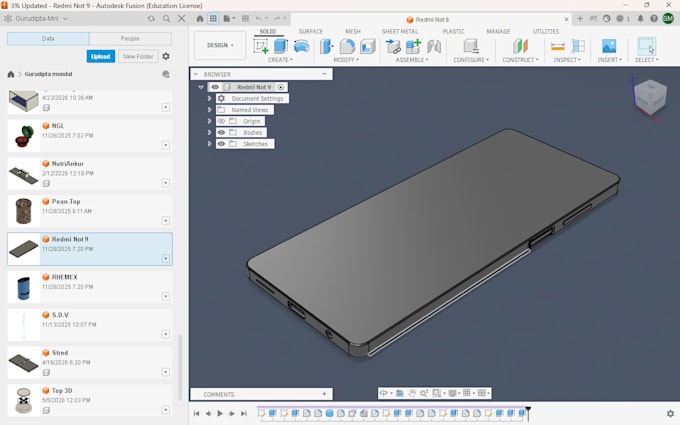This screenshot has width=680, height=425.
Task: Select the Fillet tool
Action: coord(347,46)
